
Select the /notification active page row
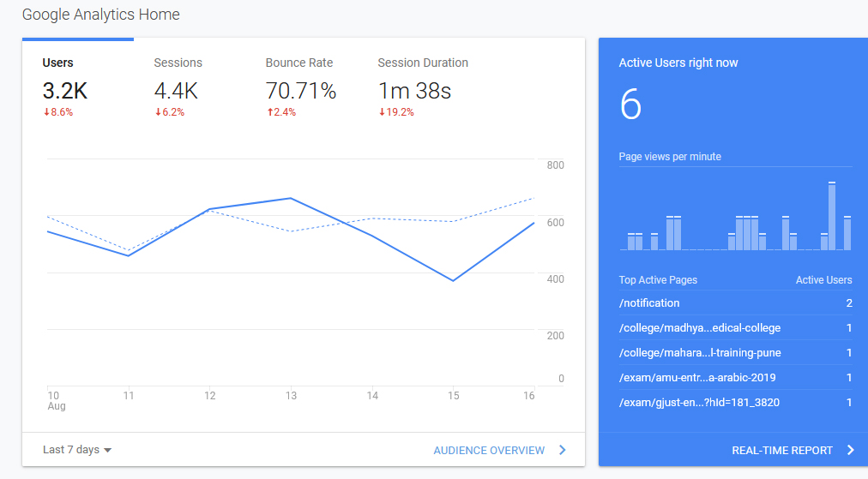point(736,303)
